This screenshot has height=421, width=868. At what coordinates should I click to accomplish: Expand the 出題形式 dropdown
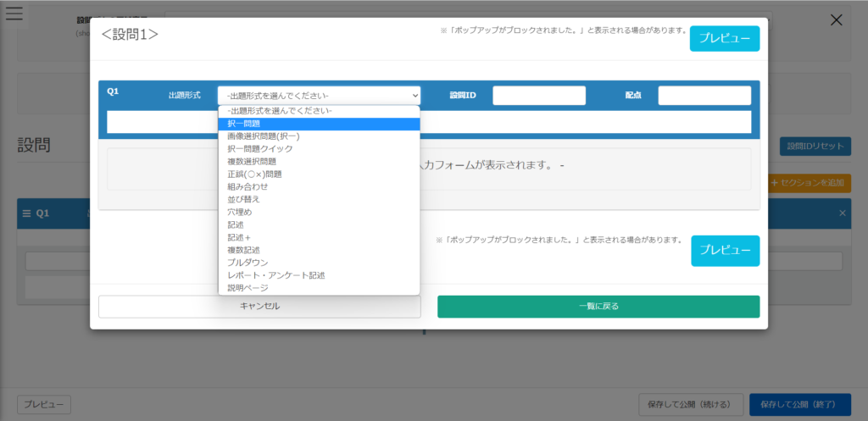click(x=319, y=96)
